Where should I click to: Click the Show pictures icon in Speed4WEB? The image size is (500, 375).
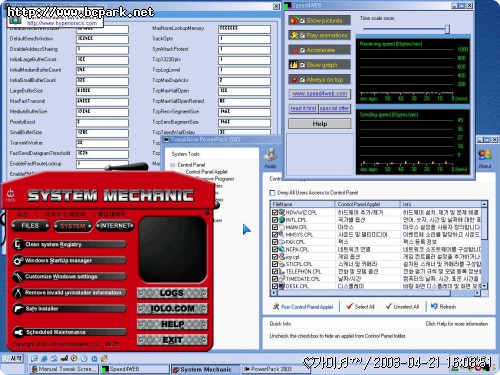294,21
